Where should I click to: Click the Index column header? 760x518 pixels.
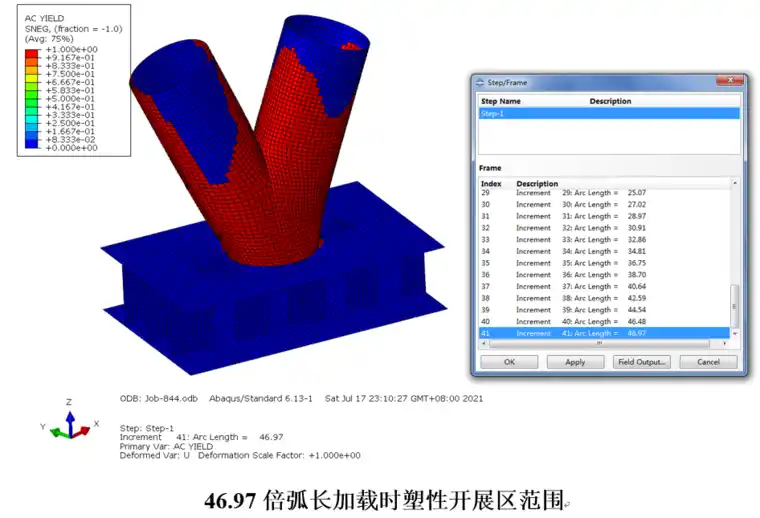(491, 184)
